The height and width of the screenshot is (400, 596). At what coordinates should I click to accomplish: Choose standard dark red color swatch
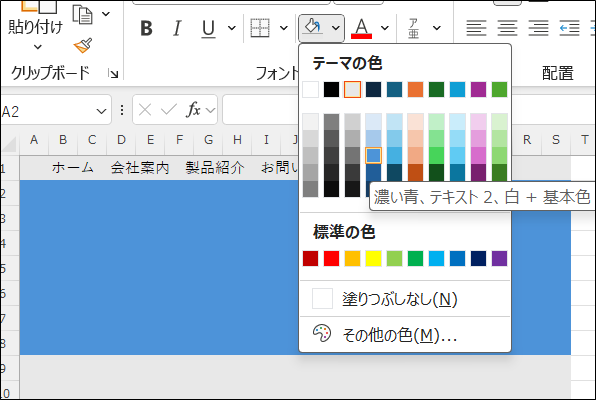(311, 259)
